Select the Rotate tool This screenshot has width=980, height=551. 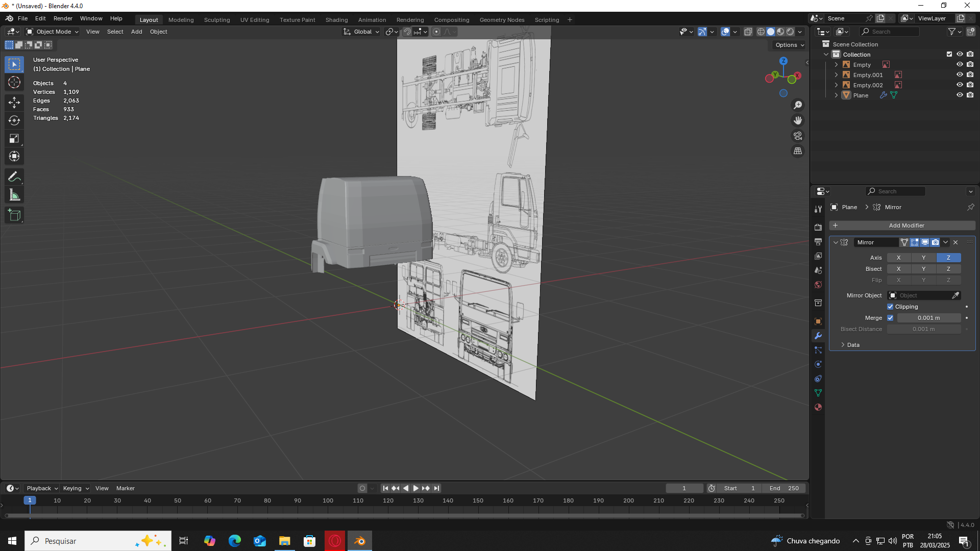pyautogui.click(x=14, y=120)
